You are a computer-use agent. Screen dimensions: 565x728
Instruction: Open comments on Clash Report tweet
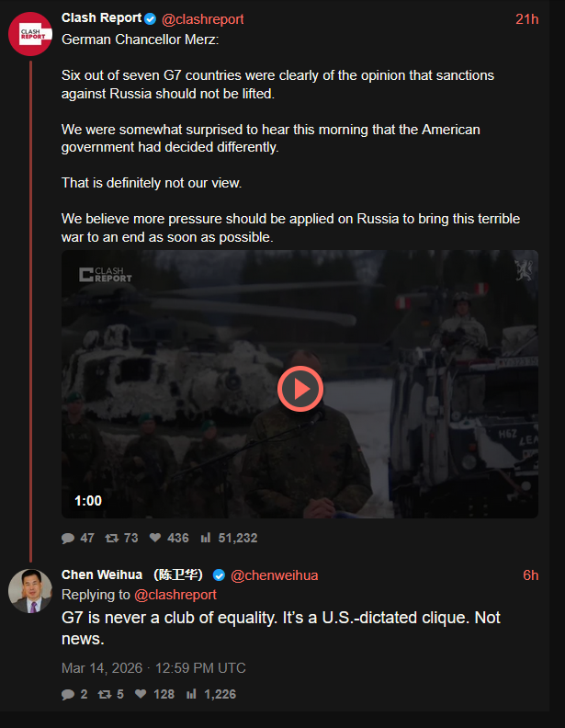[68, 538]
